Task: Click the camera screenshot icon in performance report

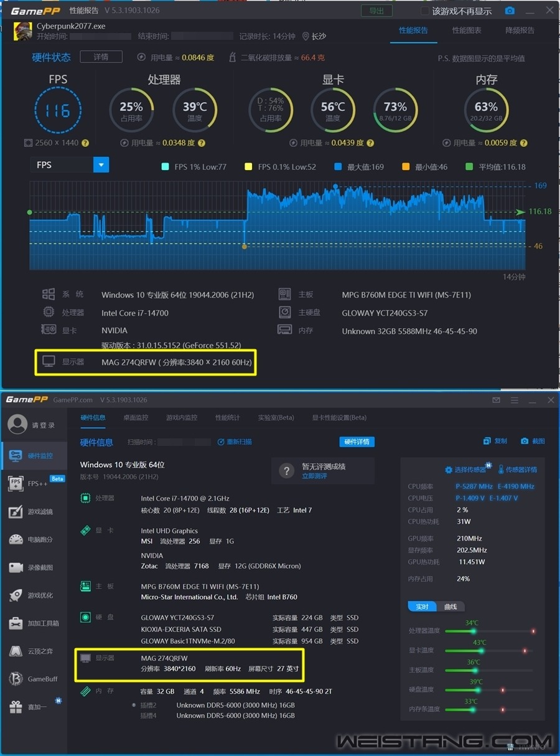Action: (x=510, y=11)
